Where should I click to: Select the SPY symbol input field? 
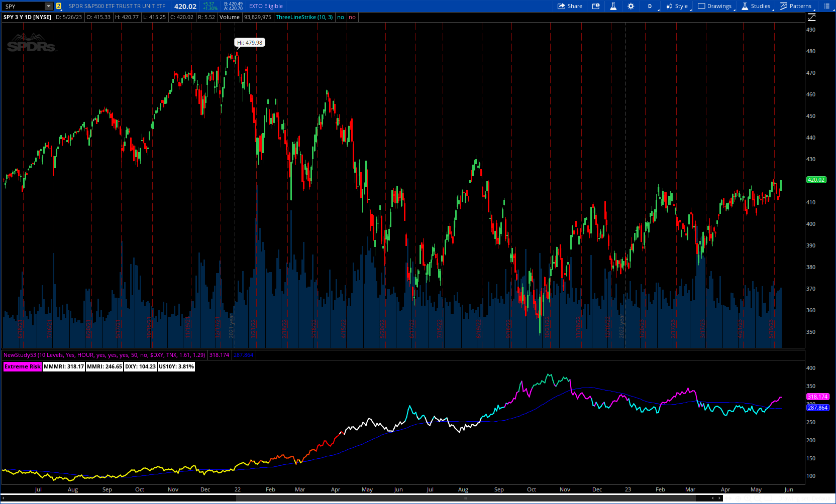pos(24,6)
